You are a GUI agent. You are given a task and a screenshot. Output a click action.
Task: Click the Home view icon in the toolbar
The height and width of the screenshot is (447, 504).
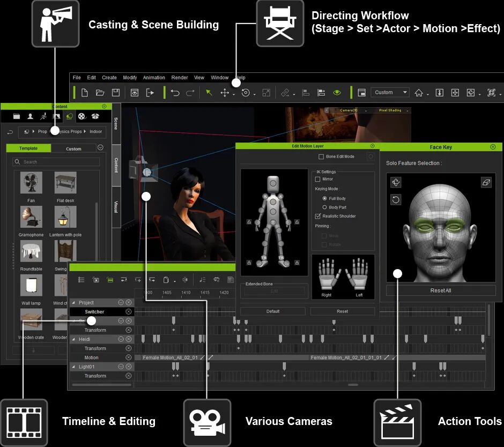pyautogui.click(x=418, y=93)
